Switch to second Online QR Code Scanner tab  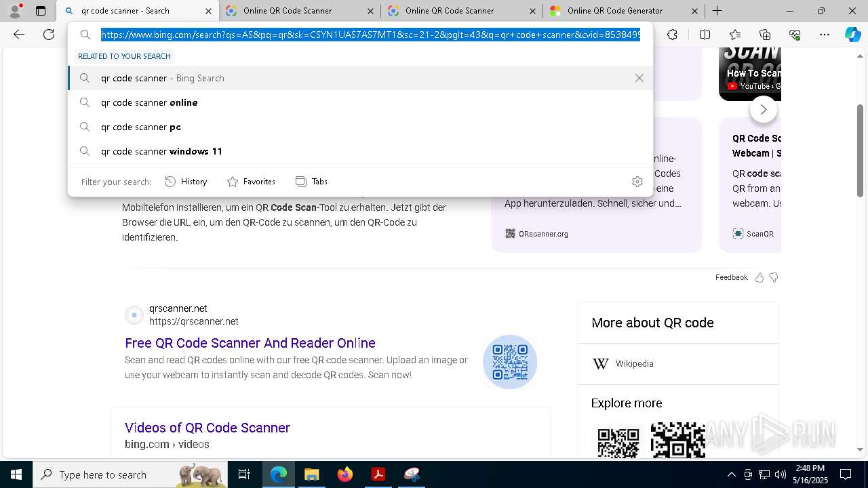pos(298,11)
